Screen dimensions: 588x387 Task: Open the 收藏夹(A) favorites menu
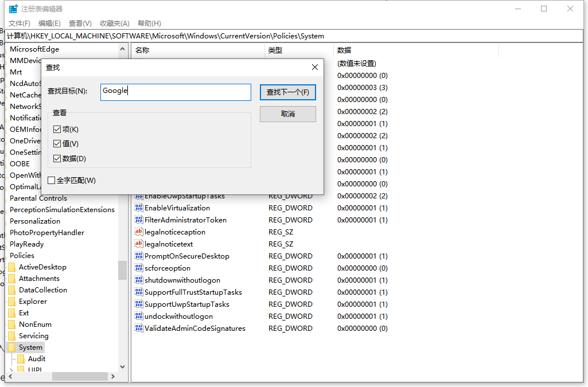tap(114, 24)
